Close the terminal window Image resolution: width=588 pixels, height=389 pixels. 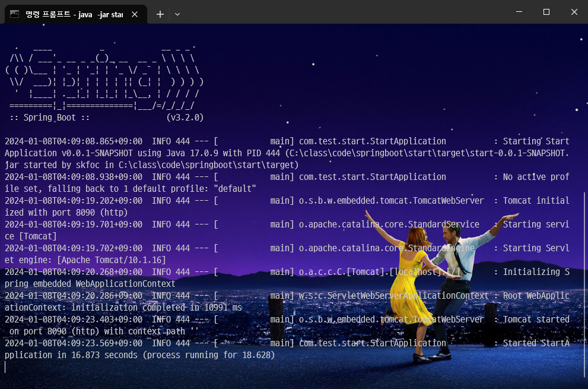[574, 12]
